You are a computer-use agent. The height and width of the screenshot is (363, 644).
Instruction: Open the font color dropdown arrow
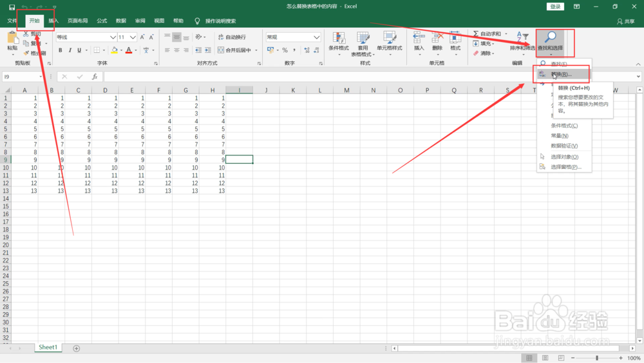(x=136, y=50)
